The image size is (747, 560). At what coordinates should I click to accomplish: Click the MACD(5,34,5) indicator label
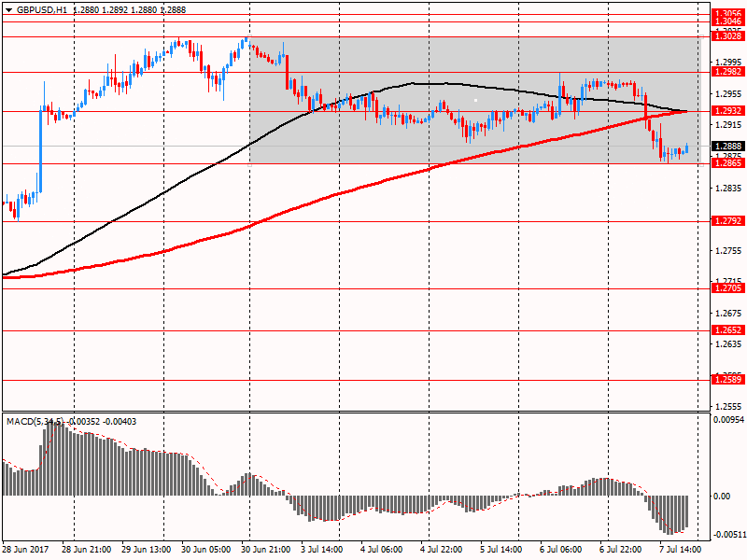pos(35,422)
